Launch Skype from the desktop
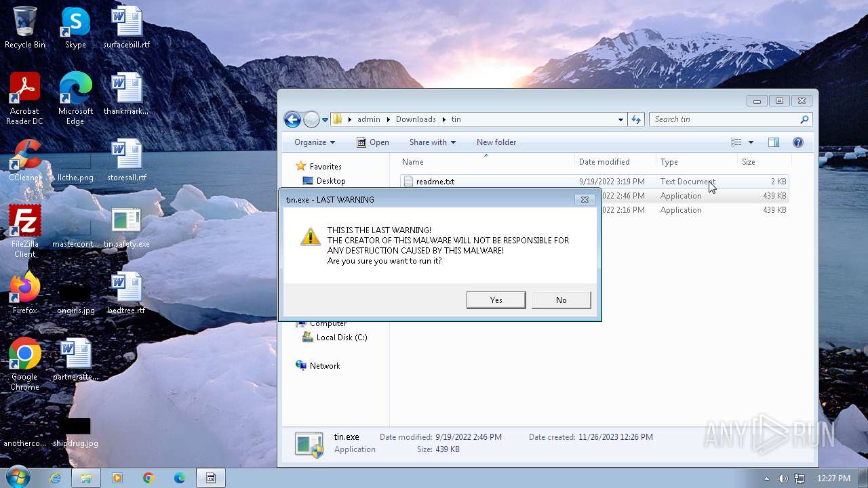The width and height of the screenshot is (868, 488). tap(75, 28)
